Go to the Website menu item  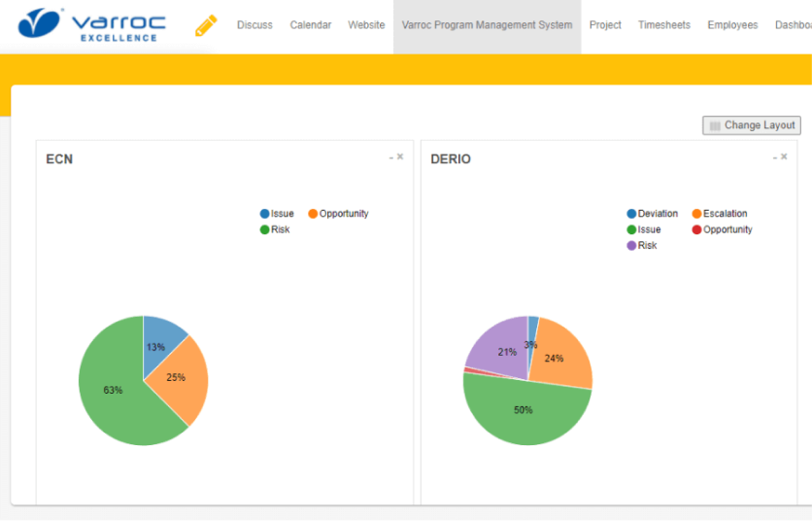(x=366, y=25)
